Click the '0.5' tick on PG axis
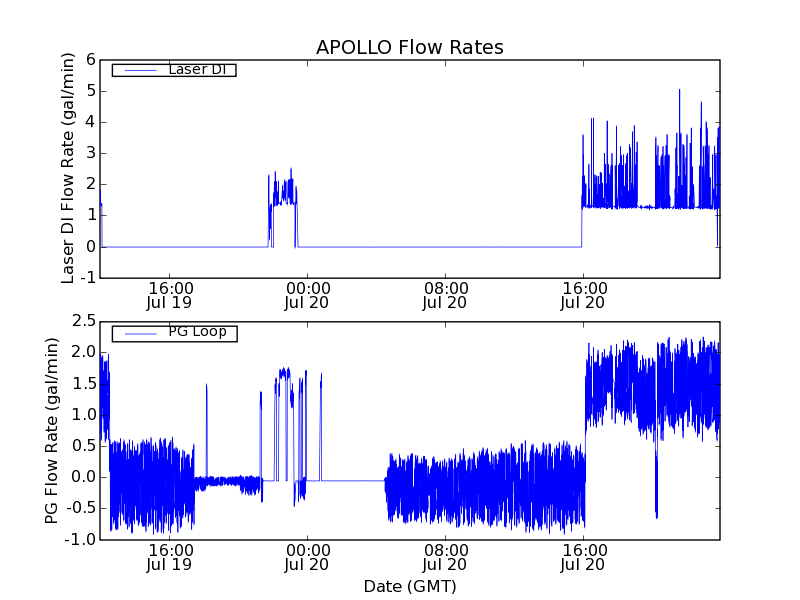The image size is (800, 600). tap(84, 446)
